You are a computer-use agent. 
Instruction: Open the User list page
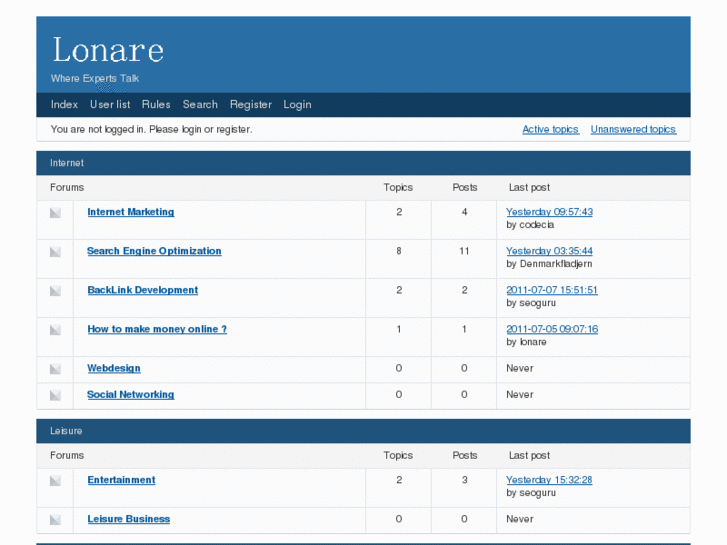pos(110,104)
